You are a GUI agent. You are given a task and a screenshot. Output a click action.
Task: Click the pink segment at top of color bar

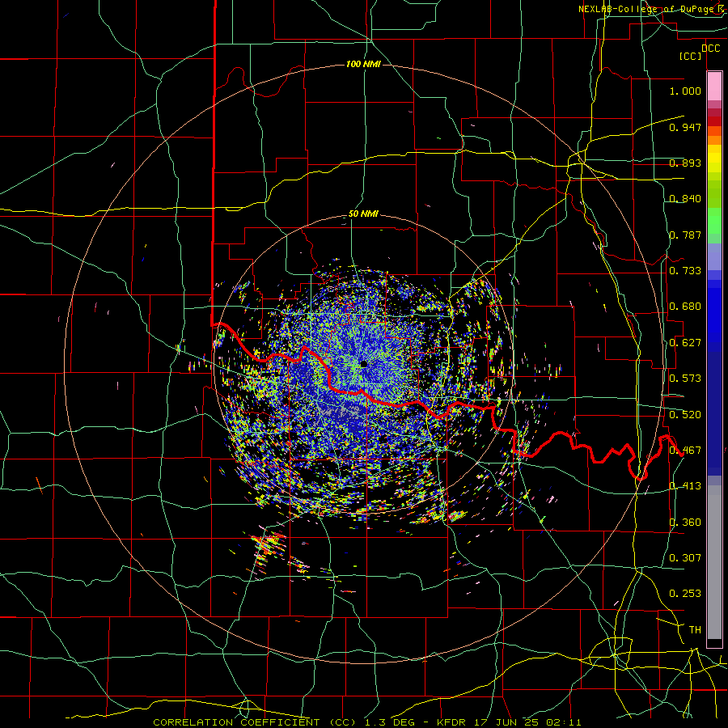click(714, 86)
